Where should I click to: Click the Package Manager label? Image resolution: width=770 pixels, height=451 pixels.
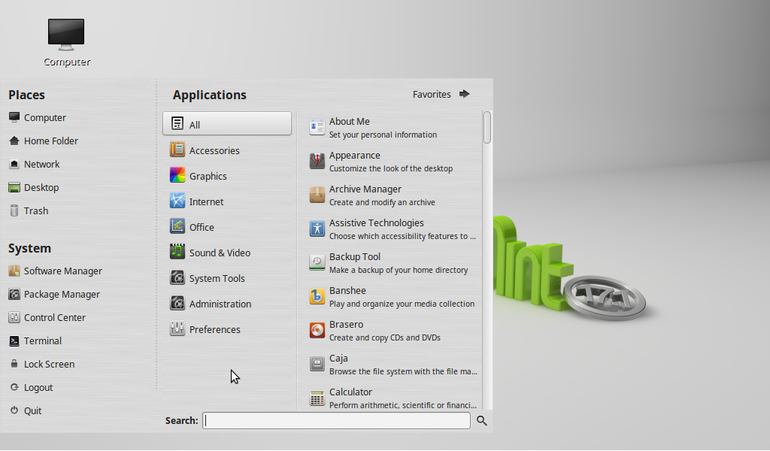click(62, 294)
